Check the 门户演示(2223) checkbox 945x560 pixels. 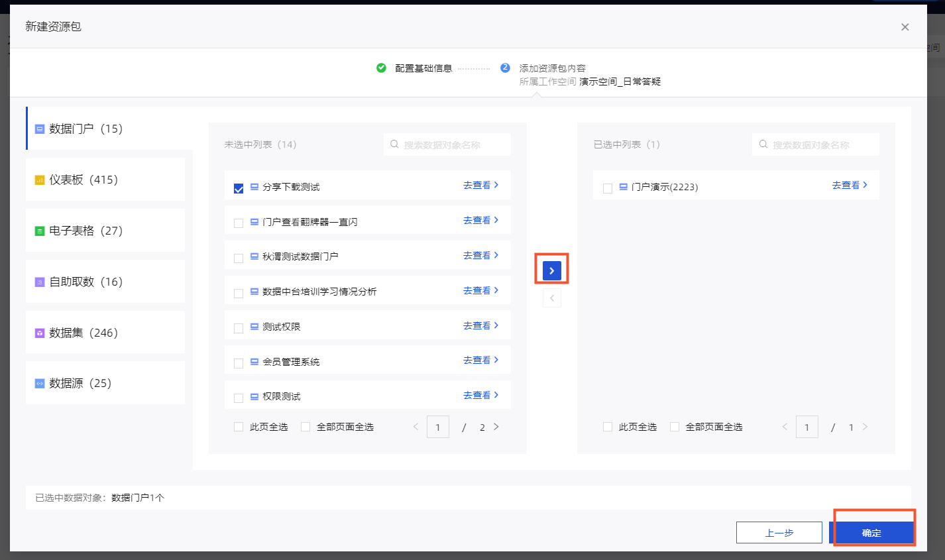tap(607, 188)
